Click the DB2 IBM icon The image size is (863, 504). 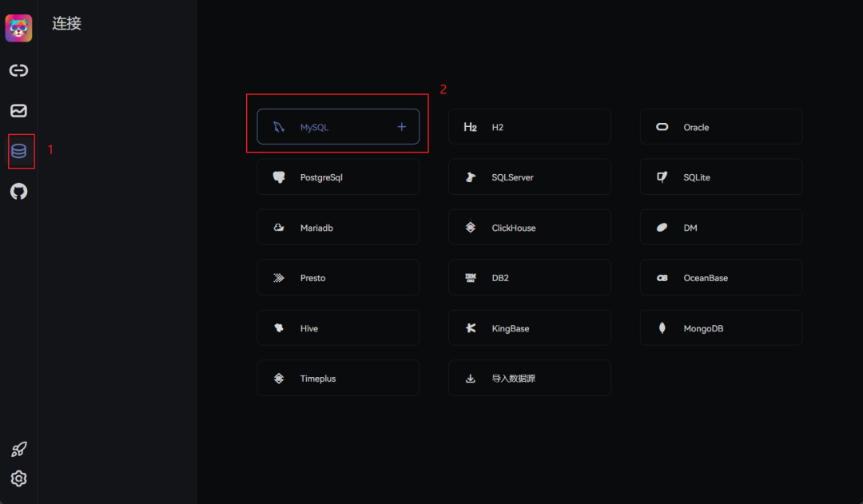click(471, 278)
